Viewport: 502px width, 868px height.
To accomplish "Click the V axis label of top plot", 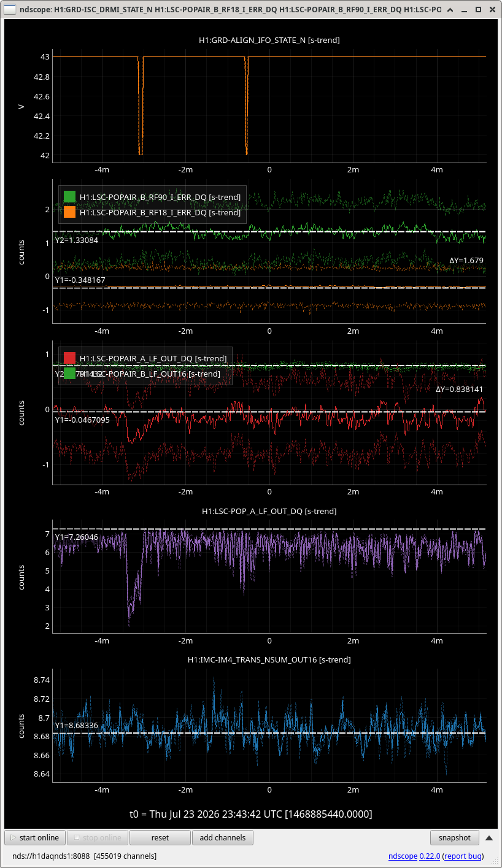I will point(21,106).
